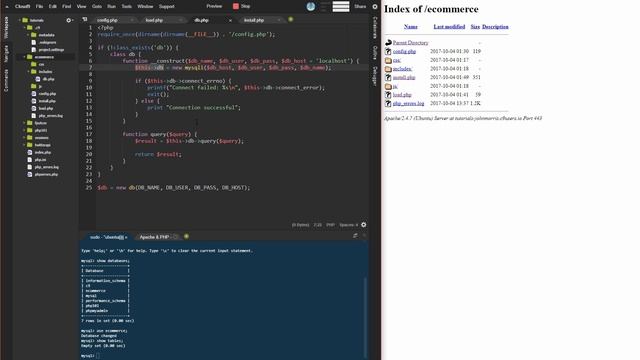Open load.php in file tree
640x360 pixels.
(x=46, y=108)
